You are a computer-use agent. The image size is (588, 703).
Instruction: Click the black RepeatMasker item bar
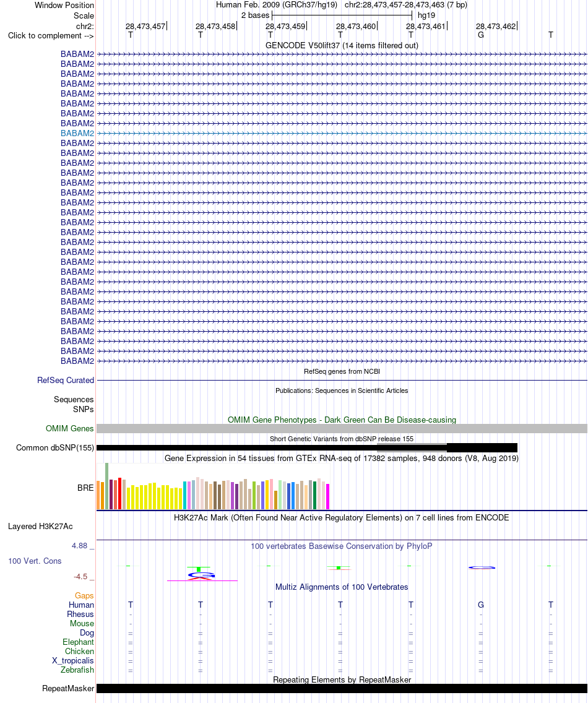coord(342,689)
